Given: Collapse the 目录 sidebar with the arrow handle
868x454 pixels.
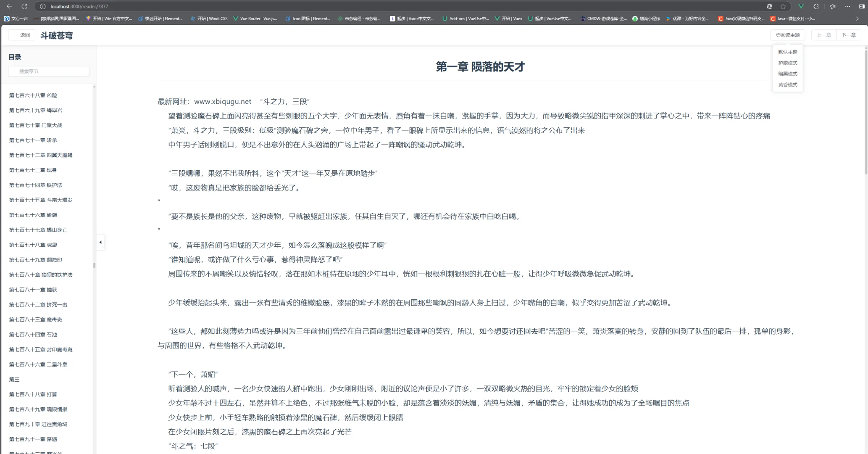Looking at the screenshot, I should tap(100, 242).
